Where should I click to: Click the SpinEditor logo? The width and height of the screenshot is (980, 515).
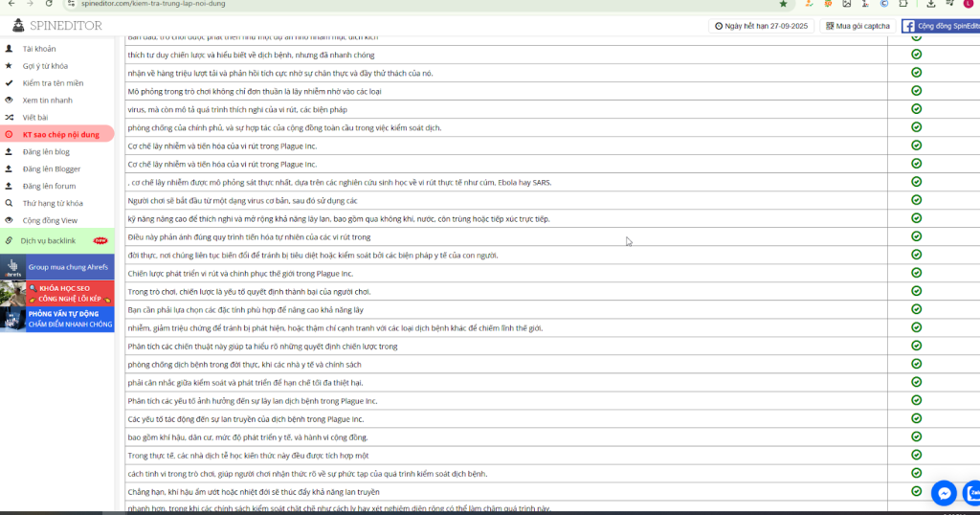[55, 26]
